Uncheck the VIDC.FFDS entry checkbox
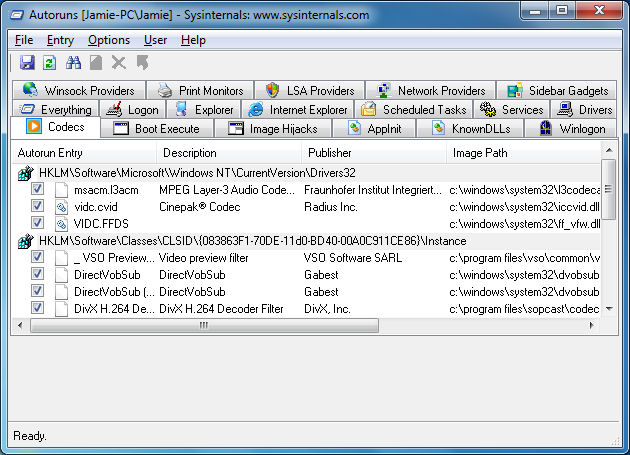This screenshot has width=630, height=455. click(x=37, y=222)
